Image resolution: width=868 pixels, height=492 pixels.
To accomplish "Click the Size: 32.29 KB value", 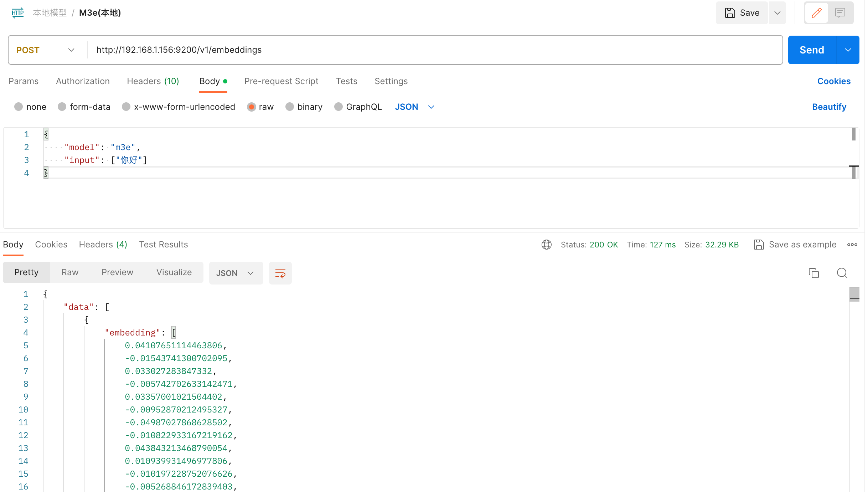I will [x=722, y=245].
